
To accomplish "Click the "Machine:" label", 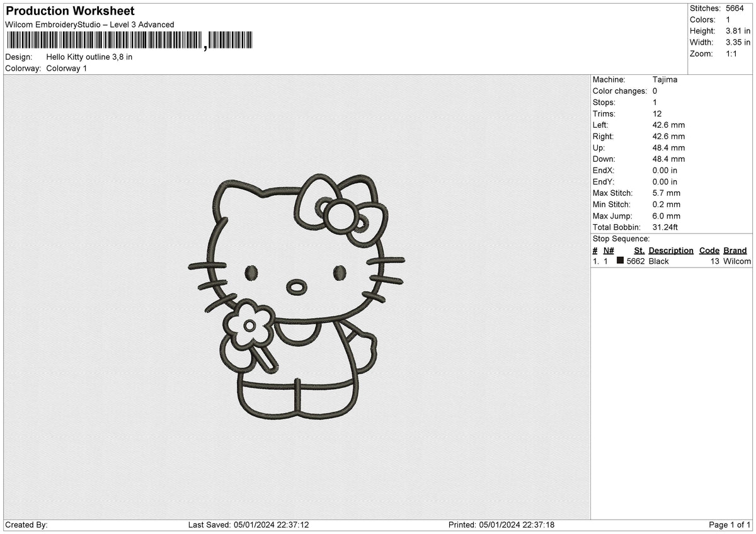I will pyautogui.click(x=609, y=79).
